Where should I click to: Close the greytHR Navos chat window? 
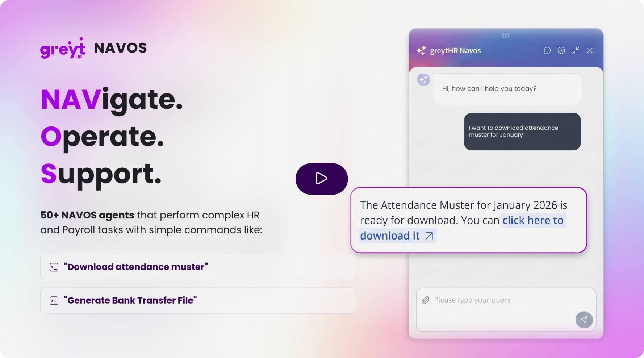click(590, 51)
